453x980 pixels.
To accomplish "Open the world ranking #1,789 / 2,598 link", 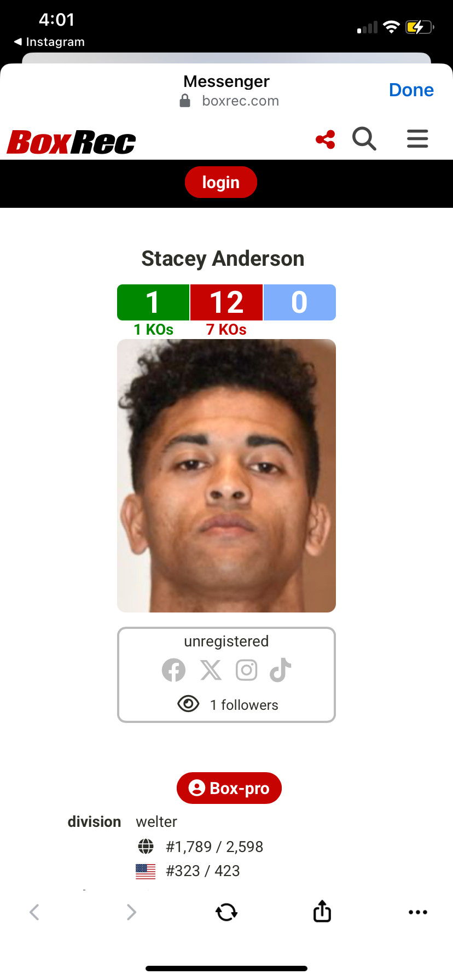I will click(x=214, y=847).
